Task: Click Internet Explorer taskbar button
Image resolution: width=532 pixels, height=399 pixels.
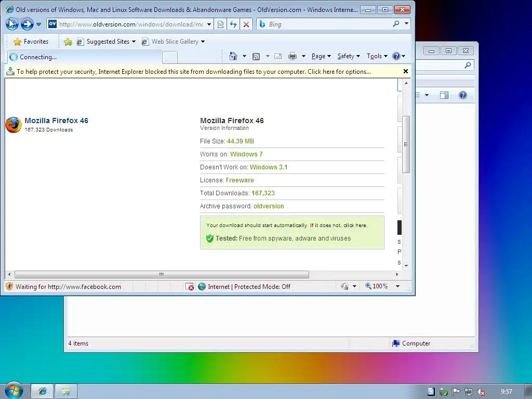Action: pos(43,391)
